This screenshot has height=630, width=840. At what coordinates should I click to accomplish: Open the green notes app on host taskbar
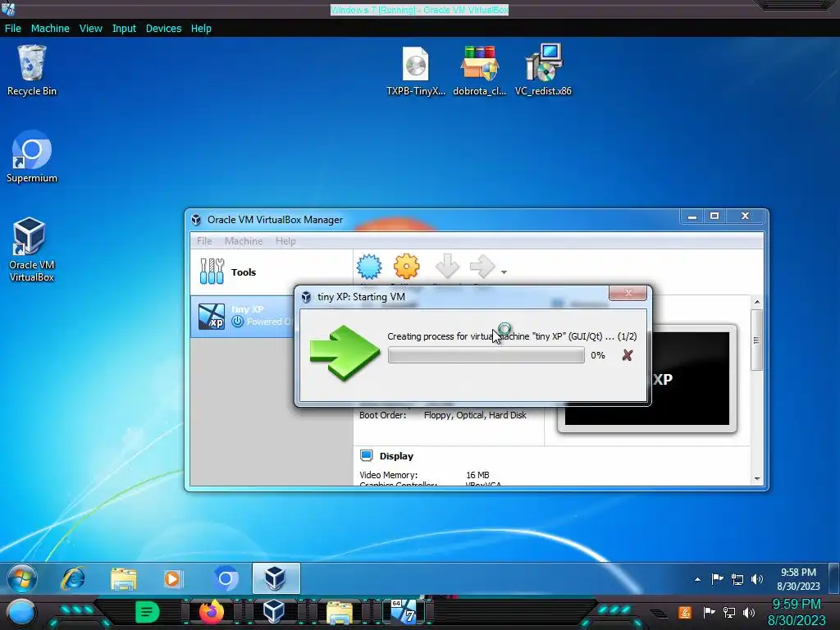click(147, 612)
